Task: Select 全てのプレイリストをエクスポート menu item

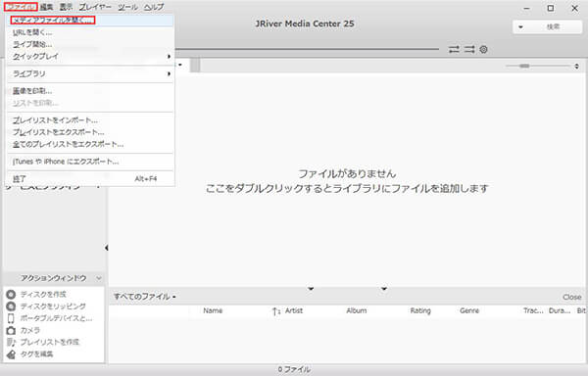Action: click(x=90, y=144)
